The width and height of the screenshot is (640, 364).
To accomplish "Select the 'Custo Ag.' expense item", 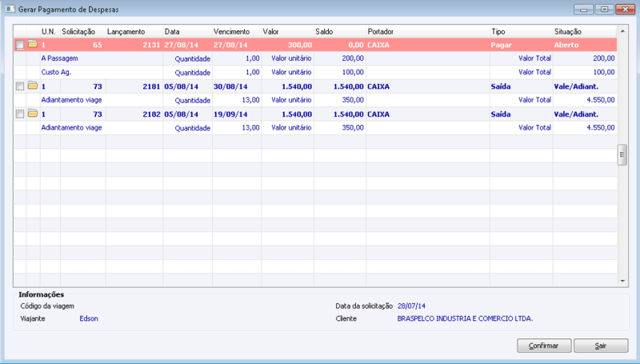I will pyautogui.click(x=56, y=72).
